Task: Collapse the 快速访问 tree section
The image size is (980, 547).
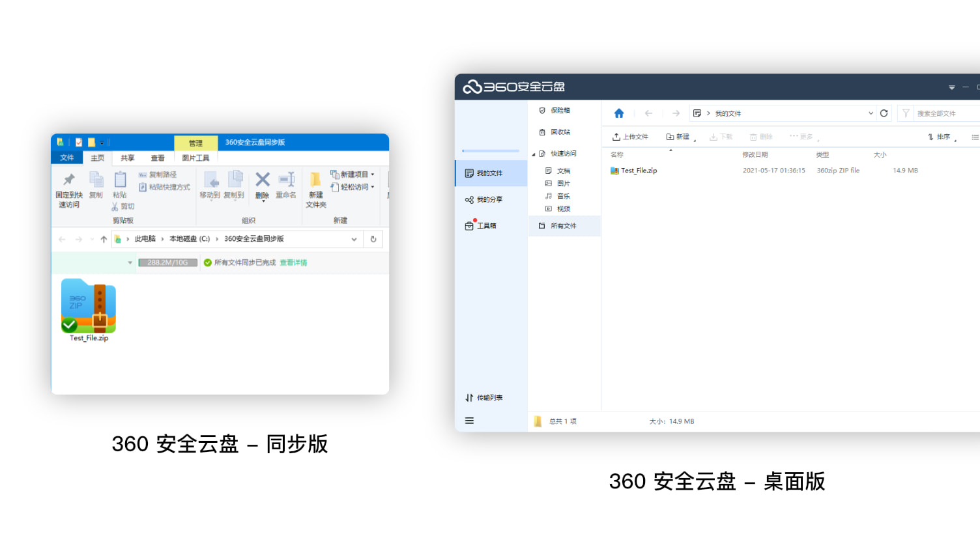Action: pyautogui.click(x=534, y=153)
